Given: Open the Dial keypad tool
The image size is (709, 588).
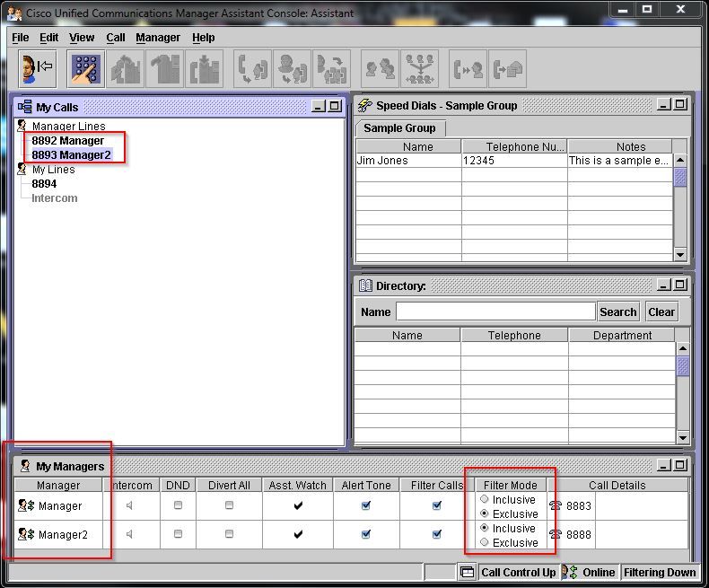Looking at the screenshot, I should tap(86, 69).
